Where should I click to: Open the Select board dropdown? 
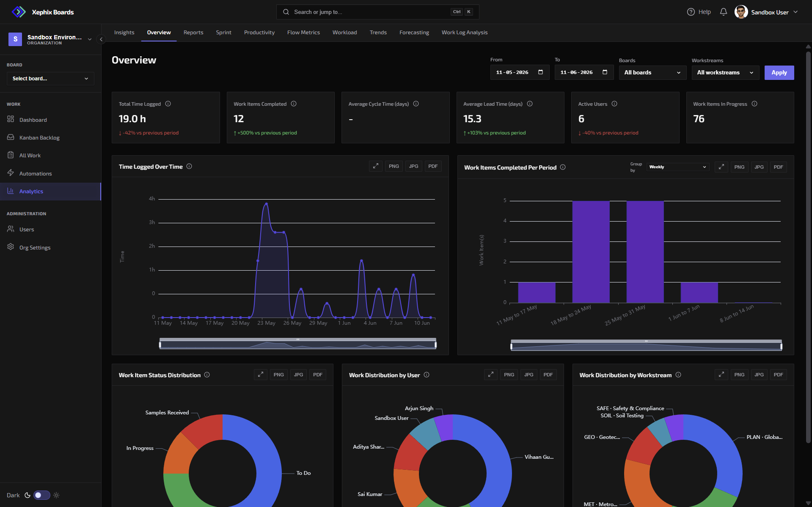point(50,79)
